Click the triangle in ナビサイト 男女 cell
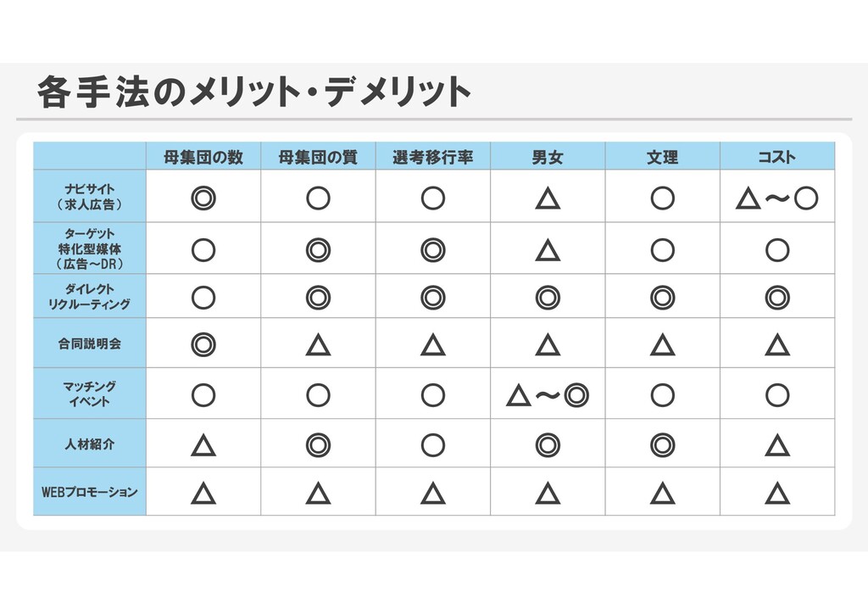Screen dimensions: 868x614 [548, 198]
